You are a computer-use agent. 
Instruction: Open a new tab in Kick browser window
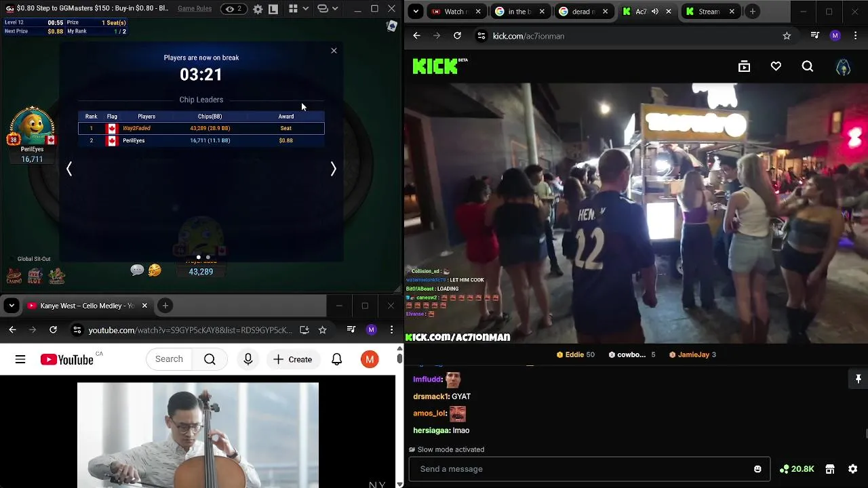(753, 12)
